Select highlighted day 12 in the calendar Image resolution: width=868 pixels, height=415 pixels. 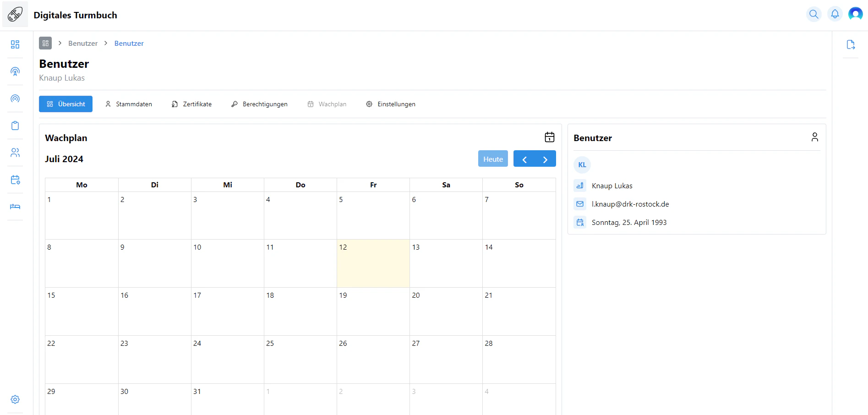click(x=373, y=263)
